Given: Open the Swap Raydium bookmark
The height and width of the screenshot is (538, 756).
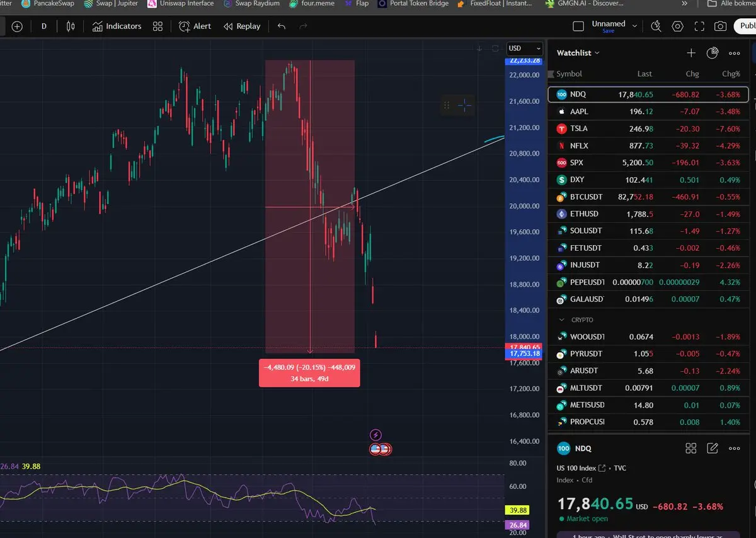Looking at the screenshot, I should (251, 3).
